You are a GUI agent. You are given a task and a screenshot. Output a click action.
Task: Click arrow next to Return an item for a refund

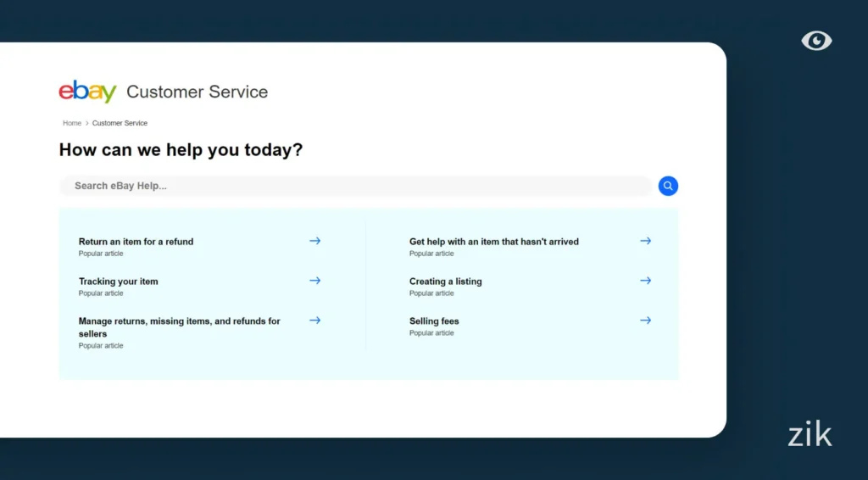click(x=314, y=241)
